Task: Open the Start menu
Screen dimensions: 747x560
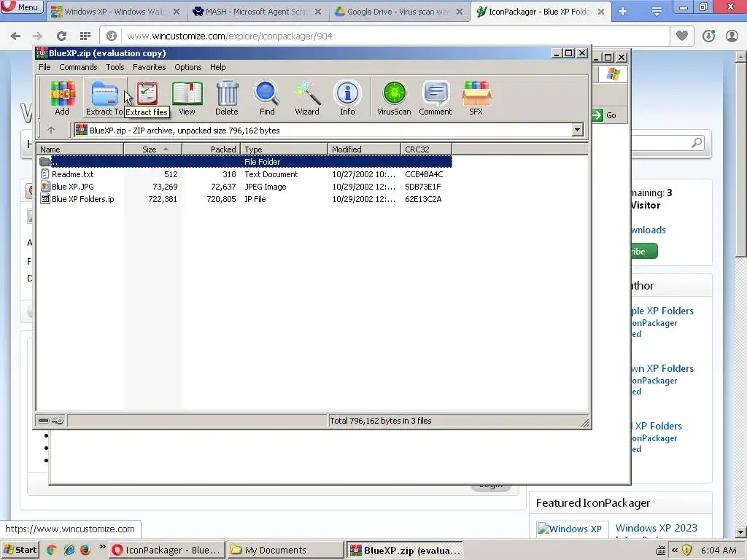Action: [19, 550]
